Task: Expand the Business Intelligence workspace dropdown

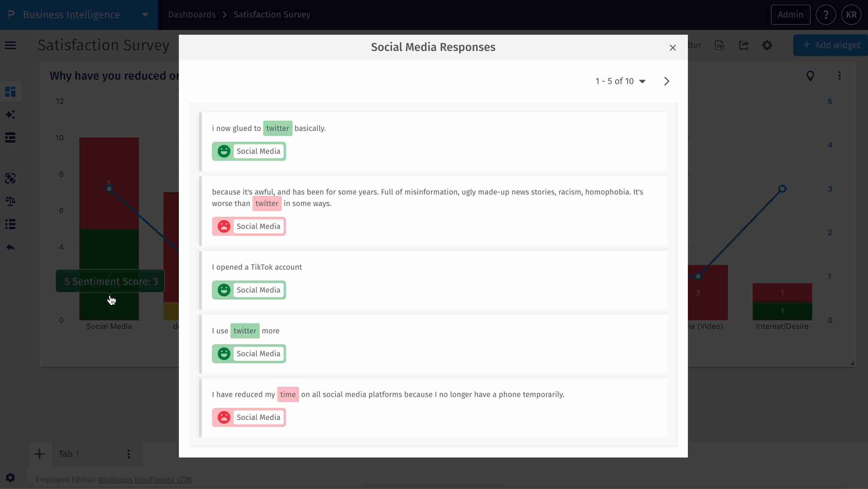Action: click(145, 14)
